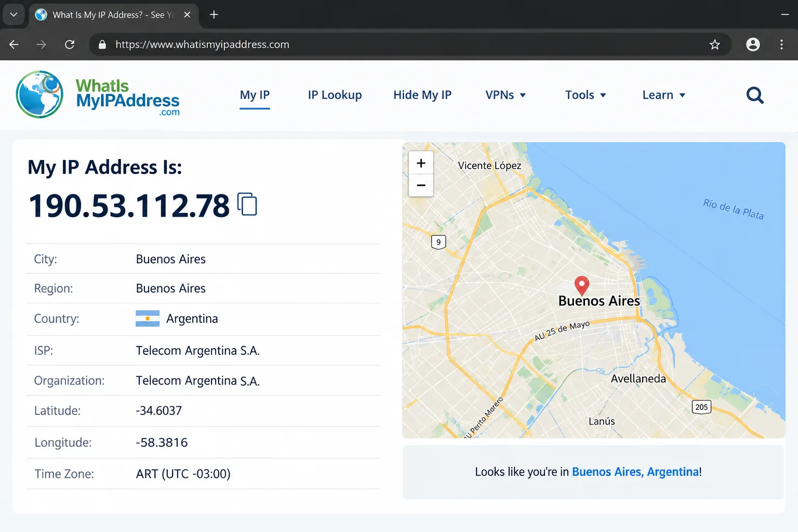
Task: Open a new tab with plus icon
Action: point(214,15)
